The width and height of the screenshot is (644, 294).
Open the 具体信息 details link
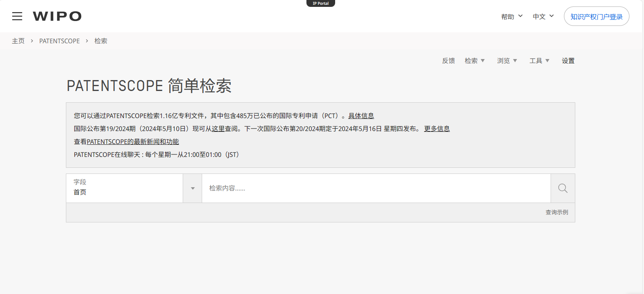361,116
